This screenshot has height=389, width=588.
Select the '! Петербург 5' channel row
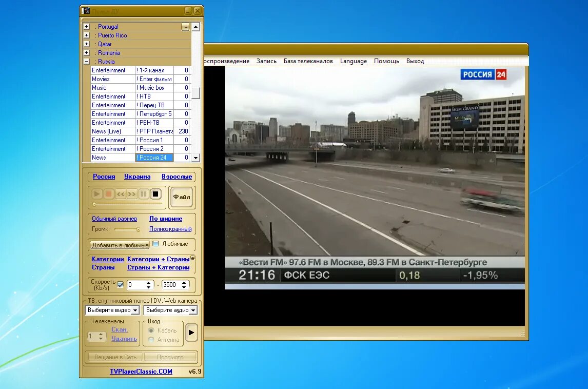140,114
